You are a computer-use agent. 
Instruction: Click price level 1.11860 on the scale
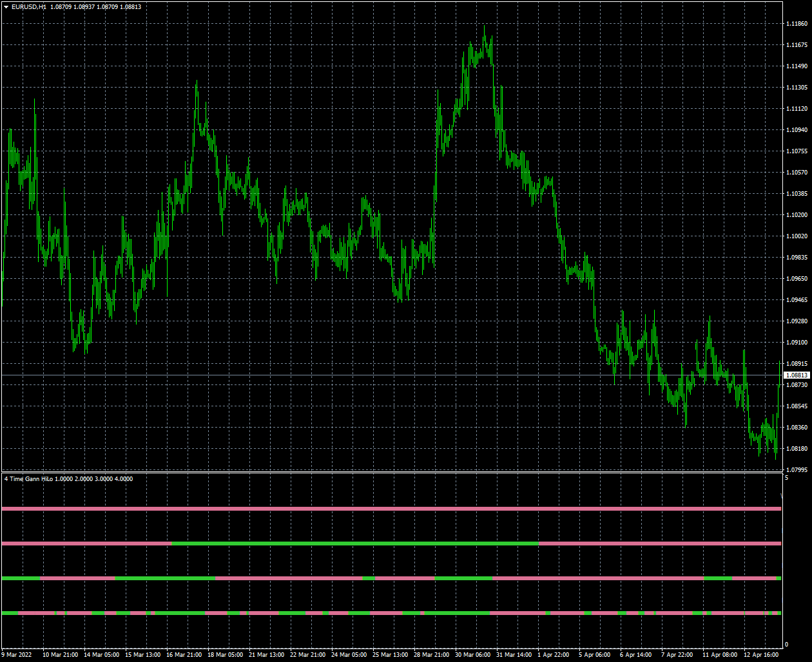(x=797, y=24)
